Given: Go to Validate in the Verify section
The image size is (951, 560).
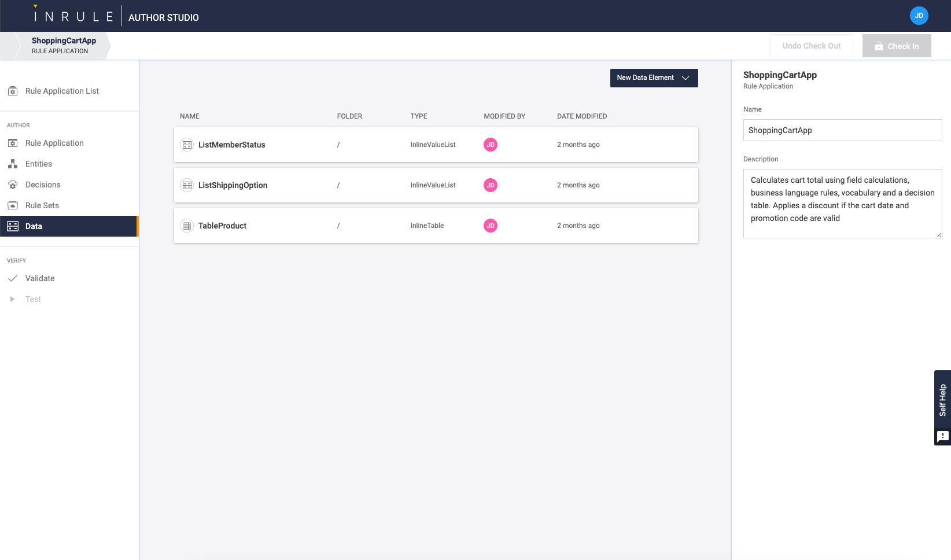Looking at the screenshot, I should [40, 279].
